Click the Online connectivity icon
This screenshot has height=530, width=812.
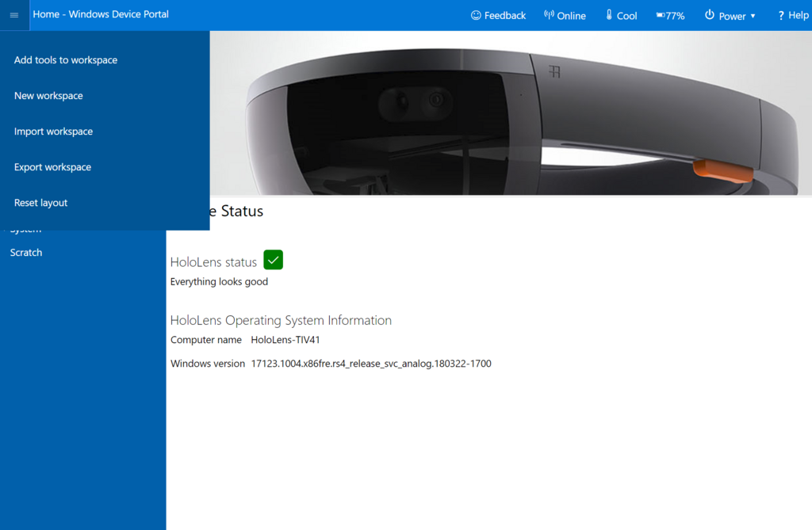[549, 14]
